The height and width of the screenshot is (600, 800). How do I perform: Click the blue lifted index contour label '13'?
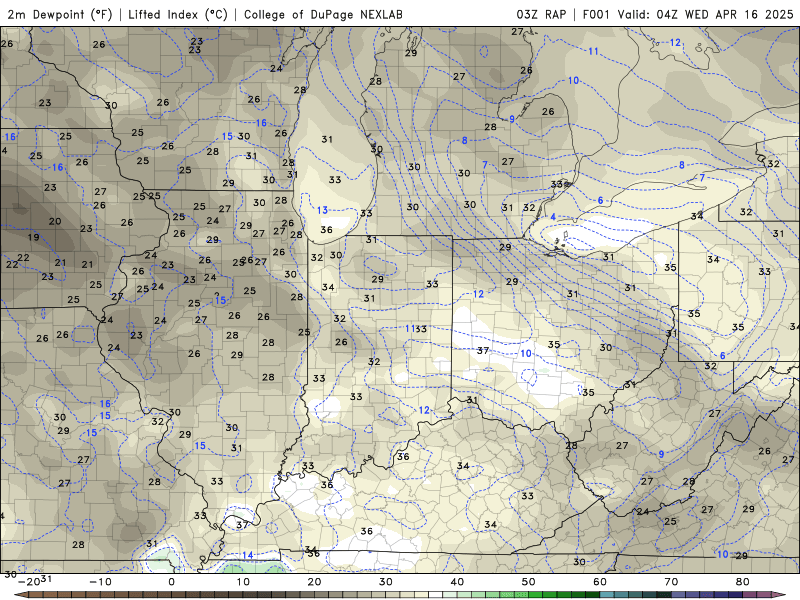click(322, 210)
